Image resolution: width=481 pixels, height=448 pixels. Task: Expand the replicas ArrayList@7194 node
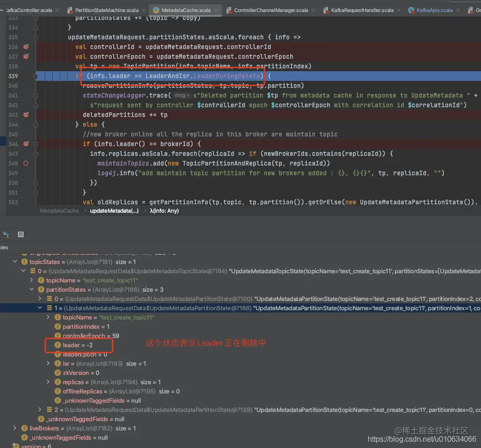[x=48, y=382]
